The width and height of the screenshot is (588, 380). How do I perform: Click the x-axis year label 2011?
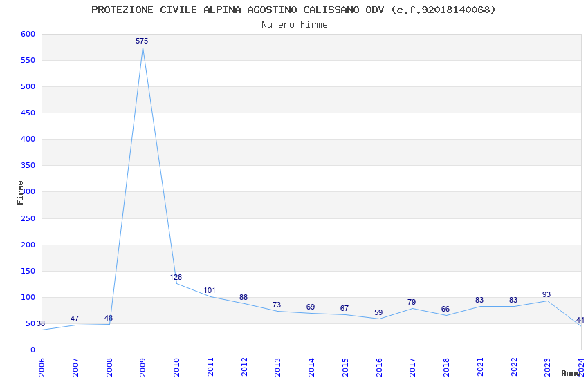[x=210, y=367]
